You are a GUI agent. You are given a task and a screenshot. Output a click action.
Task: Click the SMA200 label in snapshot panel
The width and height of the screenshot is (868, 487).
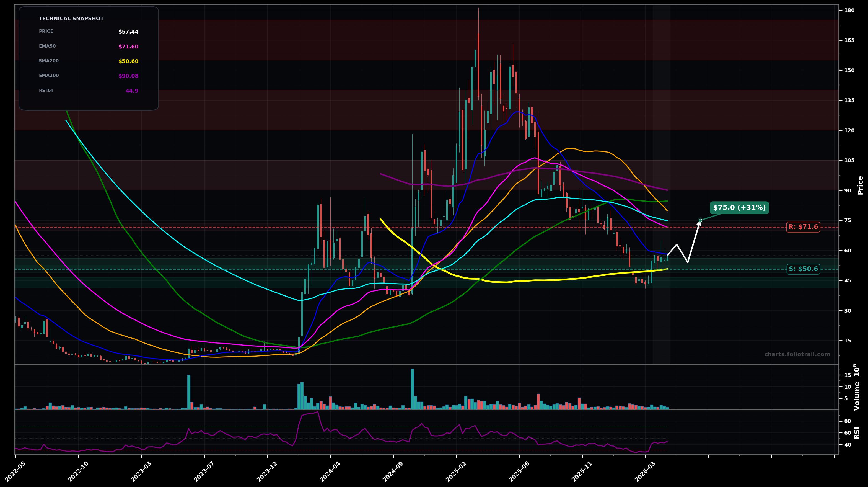48,61
